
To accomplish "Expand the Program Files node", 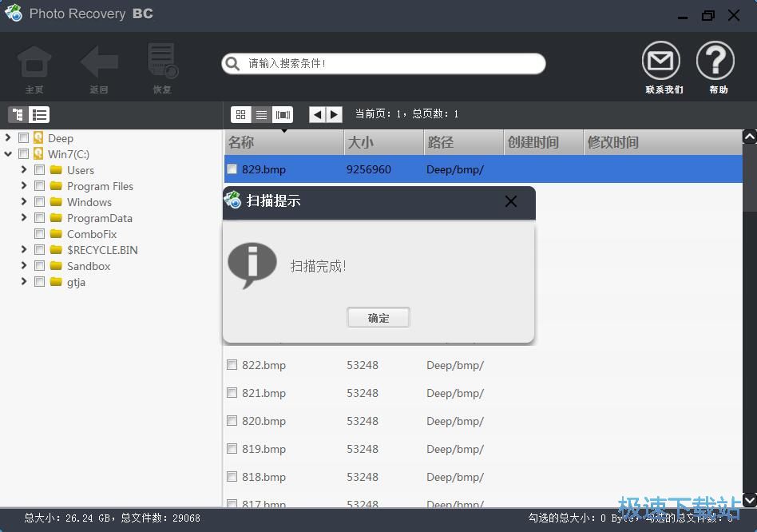I will tap(24, 185).
